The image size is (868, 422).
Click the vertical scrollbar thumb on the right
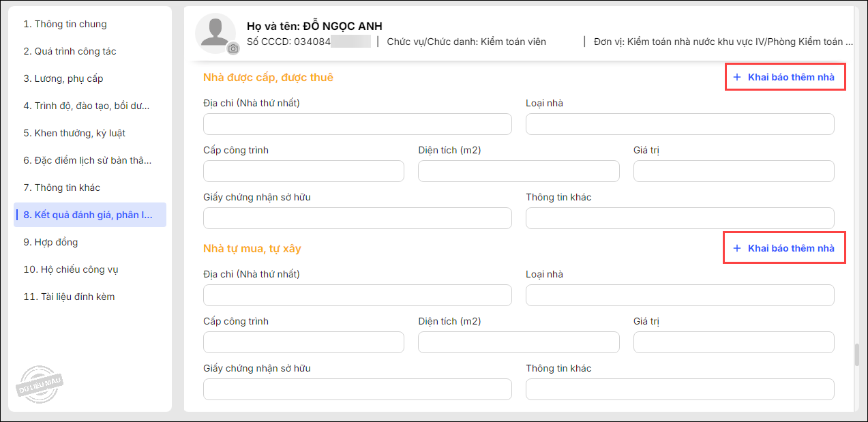pos(858,355)
